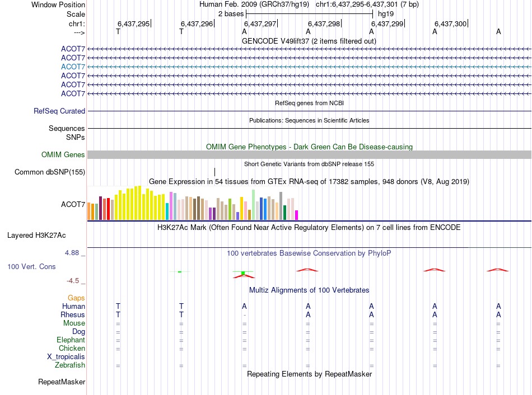Click the GENCODE V49lift37 track title
Viewport: 532px width, 395px height.
coord(309,41)
